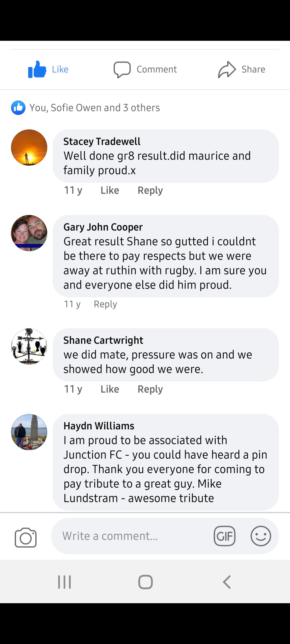290x644 pixels.
Task: Open the Android recent apps button
Action: 64,582
